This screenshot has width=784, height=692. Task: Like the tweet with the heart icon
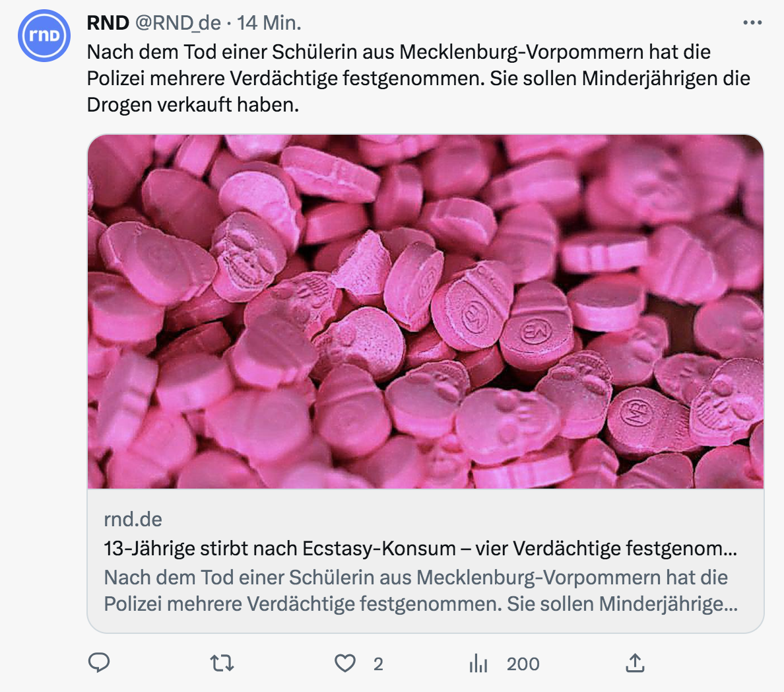coord(345,663)
